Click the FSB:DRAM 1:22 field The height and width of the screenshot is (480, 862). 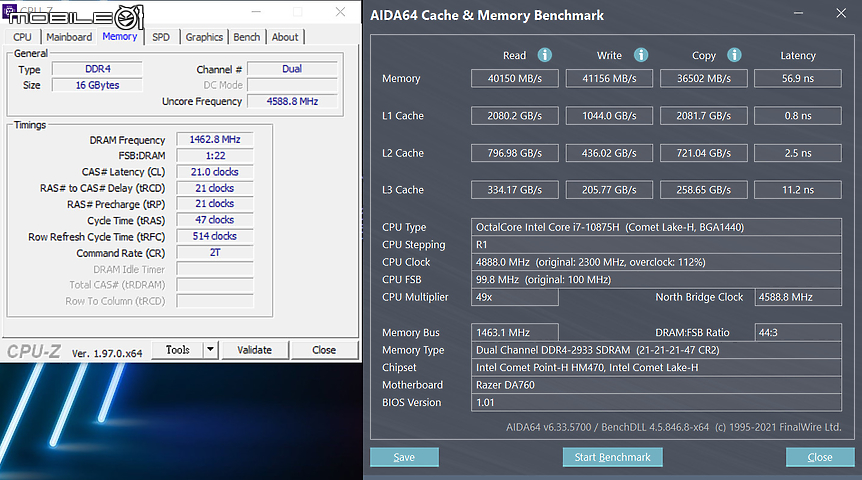pos(215,156)
